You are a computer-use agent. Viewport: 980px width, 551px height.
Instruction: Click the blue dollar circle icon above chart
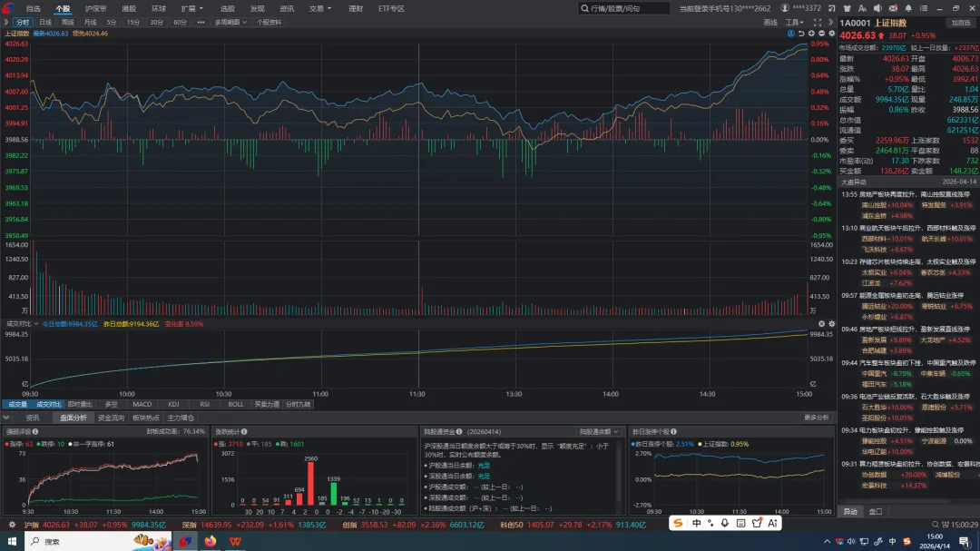tap(791, 34)
